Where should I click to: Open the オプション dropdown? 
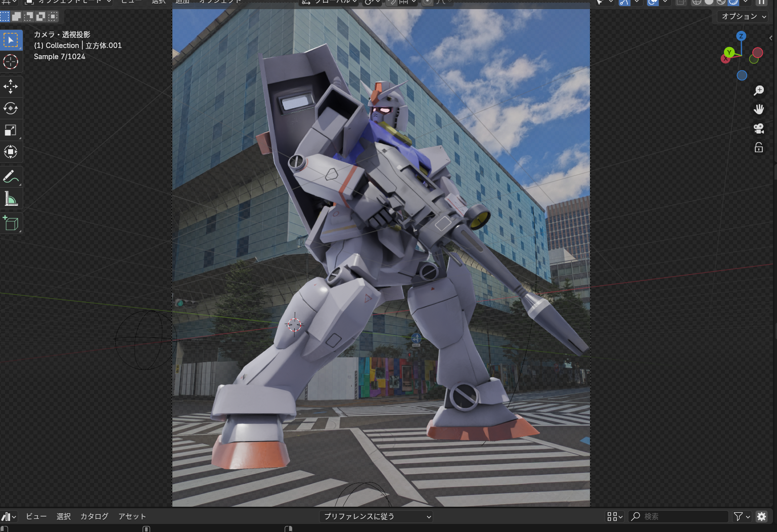coord(743,16)
